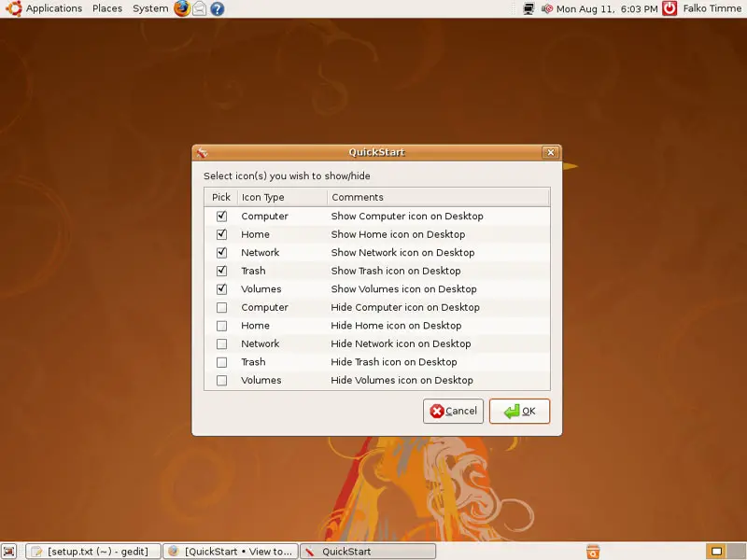Close the QuickStart dialog
Image resolution: width=747 pixels, height=560 pixels.
[551, 152]
